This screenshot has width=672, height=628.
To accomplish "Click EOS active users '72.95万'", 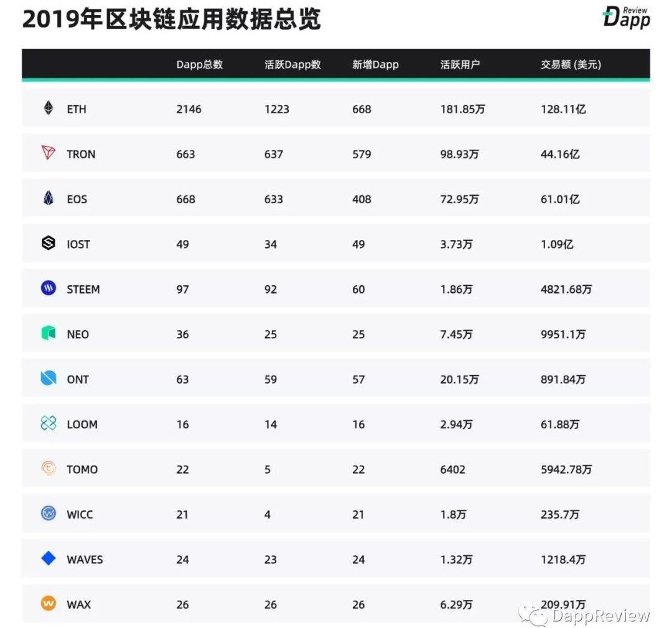I will click(x=459, y=199).
